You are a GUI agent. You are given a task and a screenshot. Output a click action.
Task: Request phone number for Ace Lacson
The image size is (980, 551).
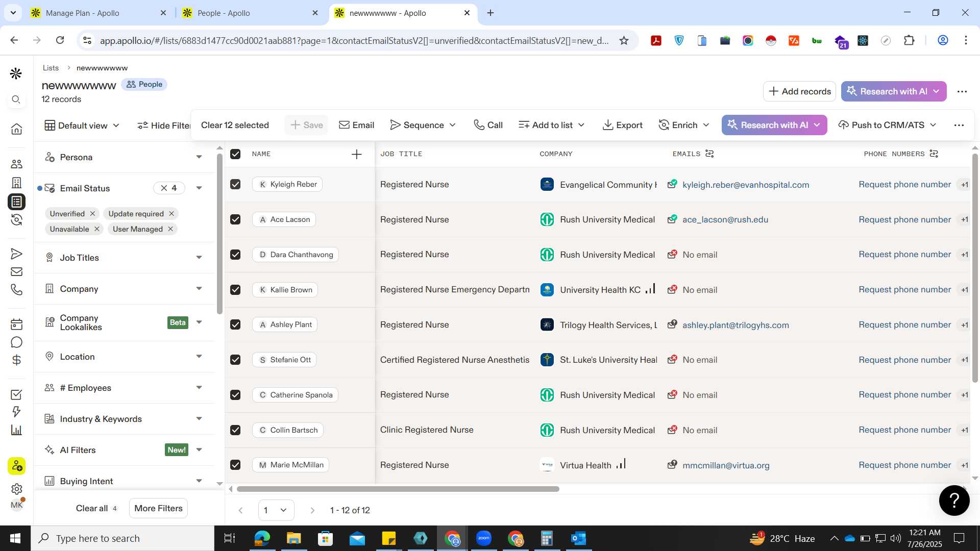904,219
